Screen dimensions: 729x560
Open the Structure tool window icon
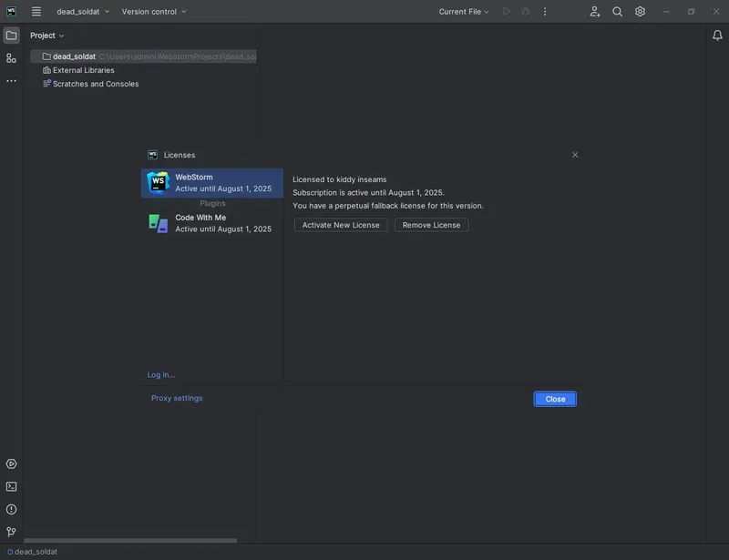[x=12, y=58]
